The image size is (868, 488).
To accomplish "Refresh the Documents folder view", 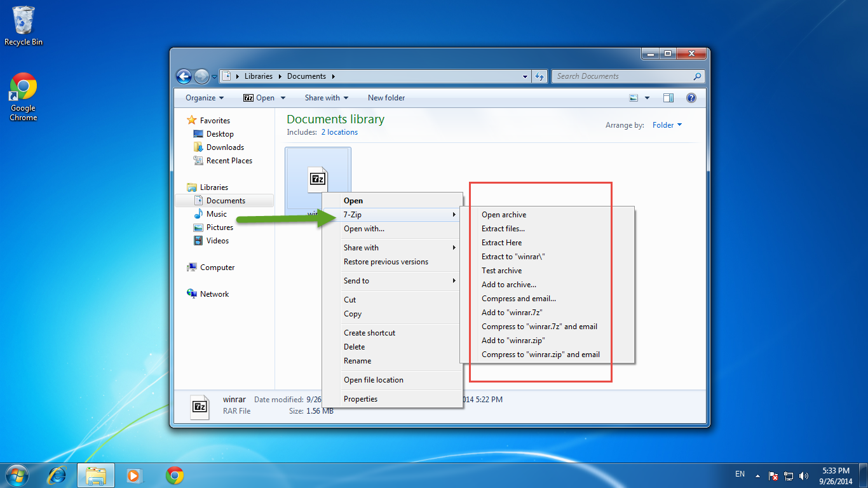I will click(x=539, y=76).
